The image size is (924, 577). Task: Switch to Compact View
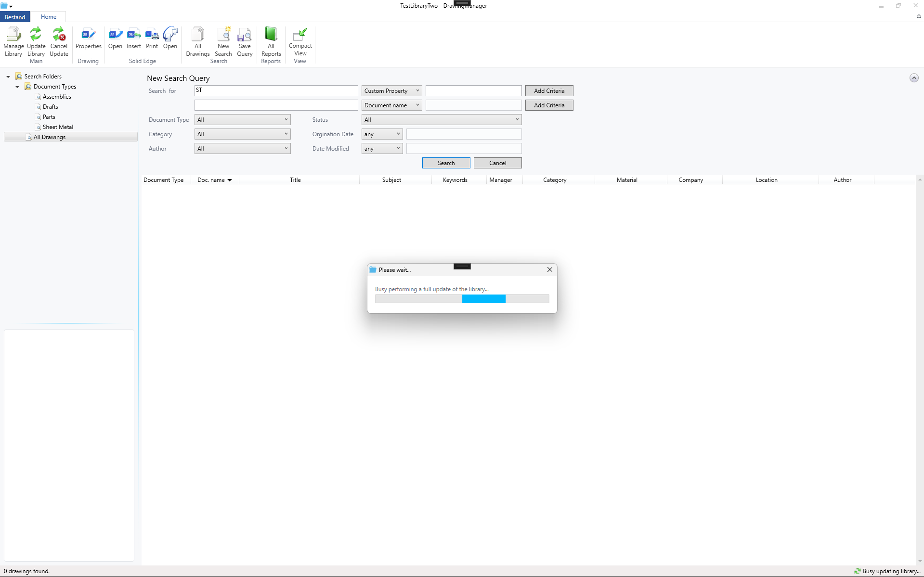click(x=300, y=41)
